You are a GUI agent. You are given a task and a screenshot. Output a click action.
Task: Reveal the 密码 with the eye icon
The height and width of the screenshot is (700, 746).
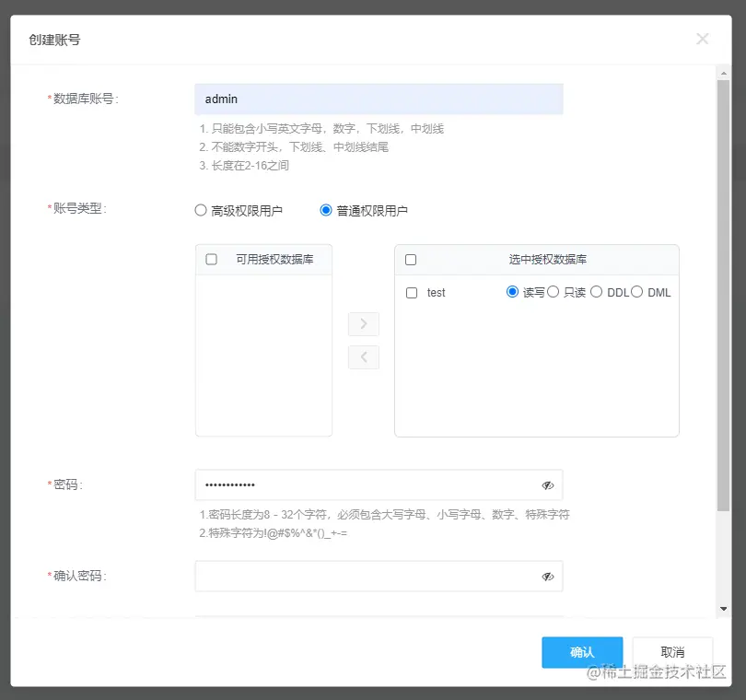point(548,485)
